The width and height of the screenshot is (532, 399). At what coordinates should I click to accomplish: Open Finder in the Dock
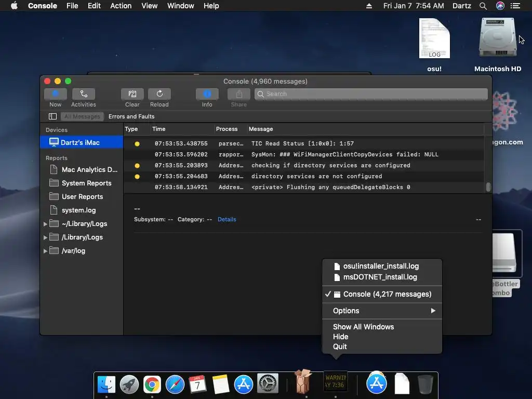tap(106, 384)
